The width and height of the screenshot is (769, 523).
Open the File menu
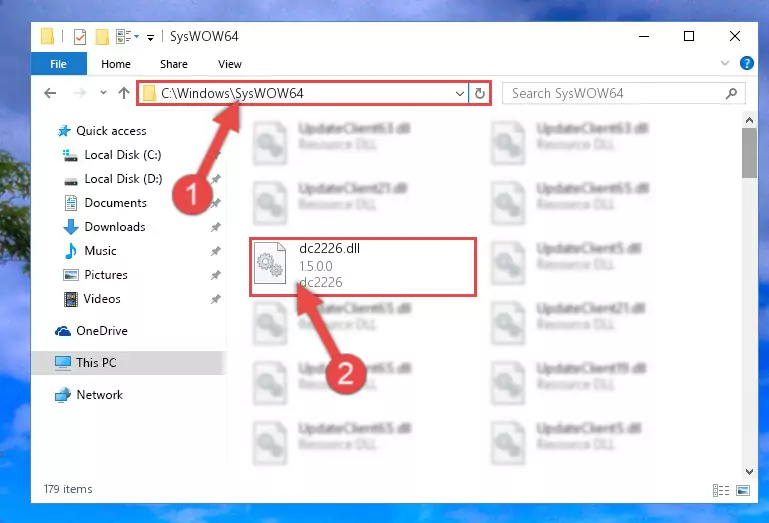click(x=58, y=64)
